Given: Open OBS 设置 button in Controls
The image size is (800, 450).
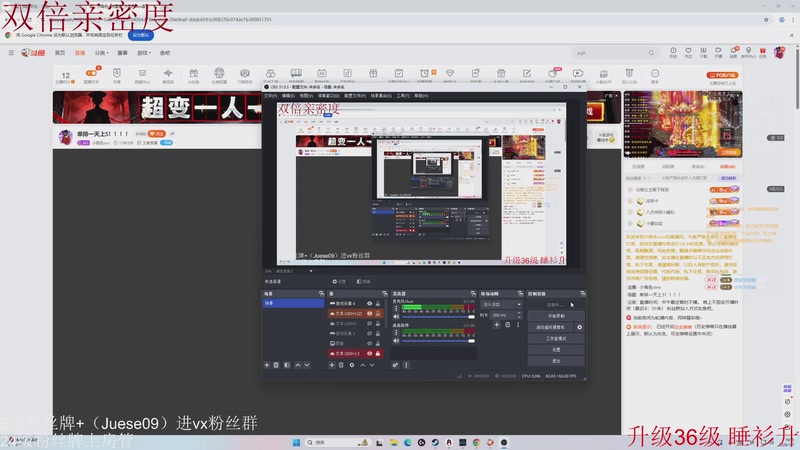Looking at the screenshot, I should click(x=556, y=349).
